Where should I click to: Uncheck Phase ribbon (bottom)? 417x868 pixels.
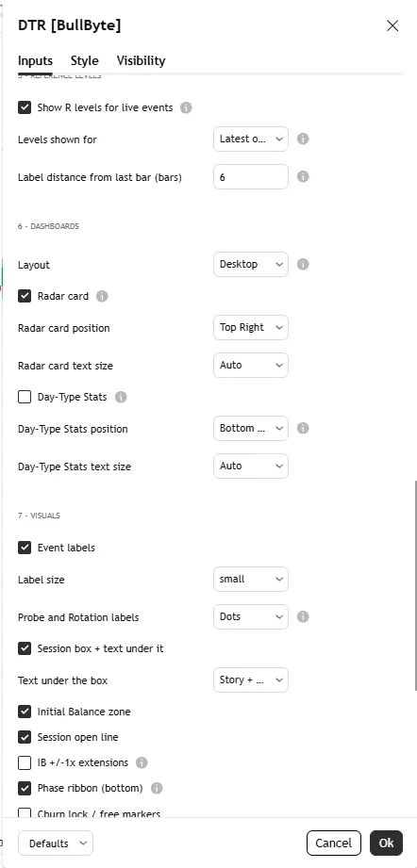click(25, 788)
